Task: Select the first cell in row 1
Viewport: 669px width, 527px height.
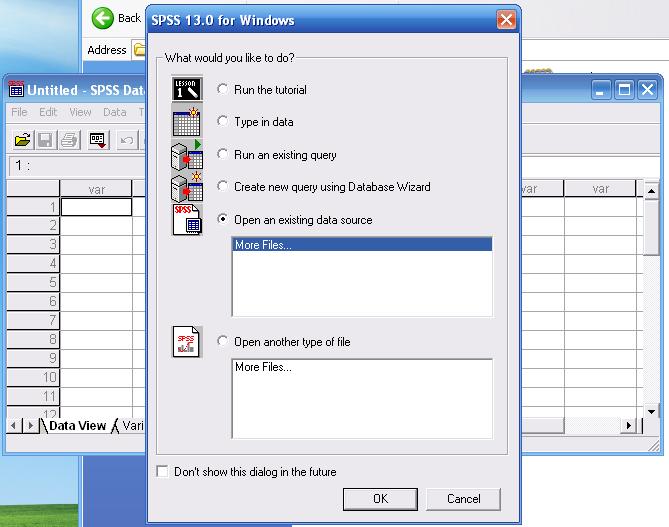Action: point(96,207)
